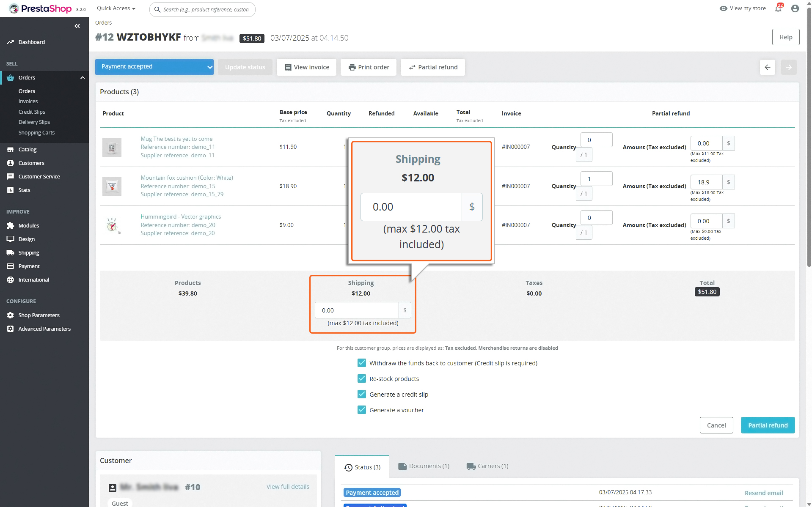Cancel the partial refund

pyautogui.click(x=716, y=425)
